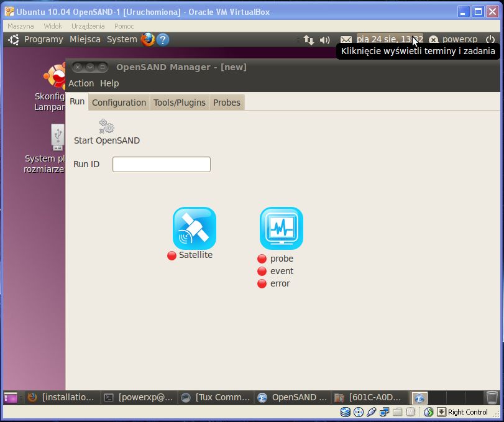Switch to the Configuration tab
504x422 pixels.
pos(119,103)
